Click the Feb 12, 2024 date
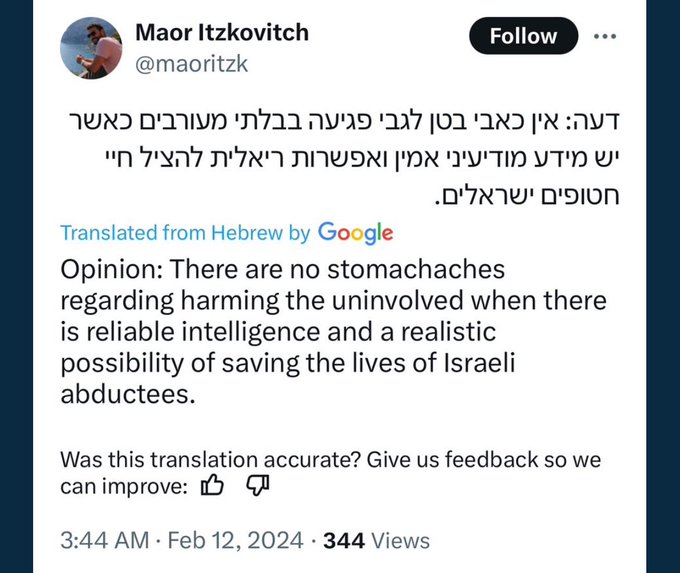Image resolution: width=680 pixels, height=573 pixels. [238, 541]
